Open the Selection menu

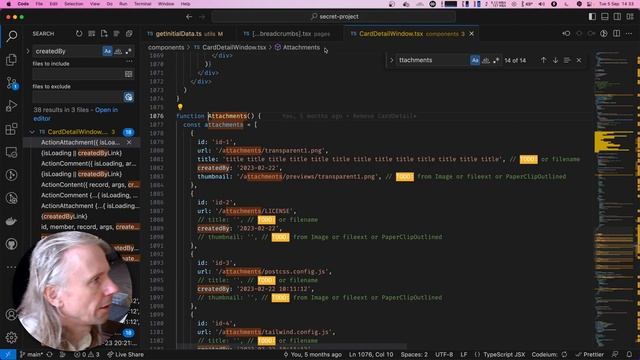coord(73,4)
